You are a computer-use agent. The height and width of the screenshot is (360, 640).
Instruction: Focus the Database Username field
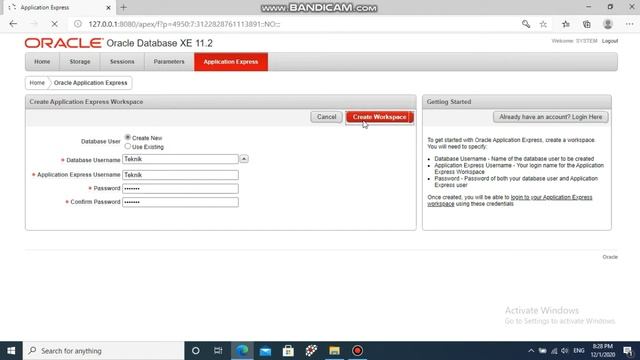tap(180, 159)
